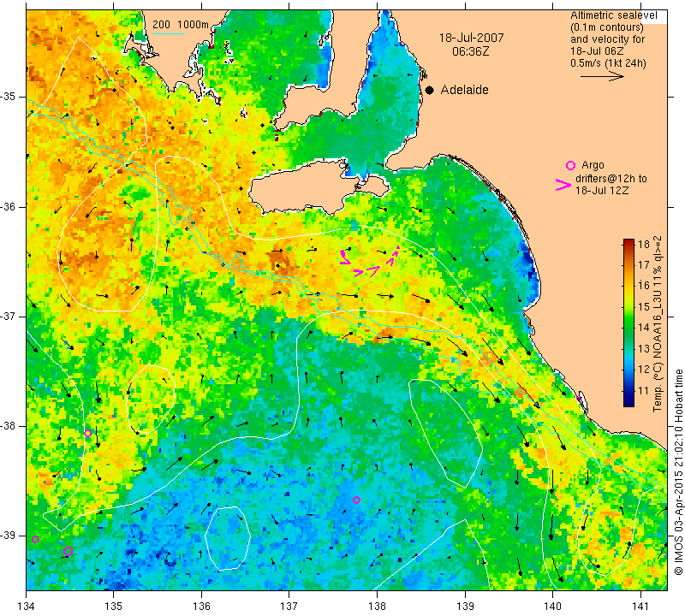Click the 'Altimetric sealevel' caption text
Image resolution: width=685 pixels, height=616 pixels.
[x=614, y=15]
